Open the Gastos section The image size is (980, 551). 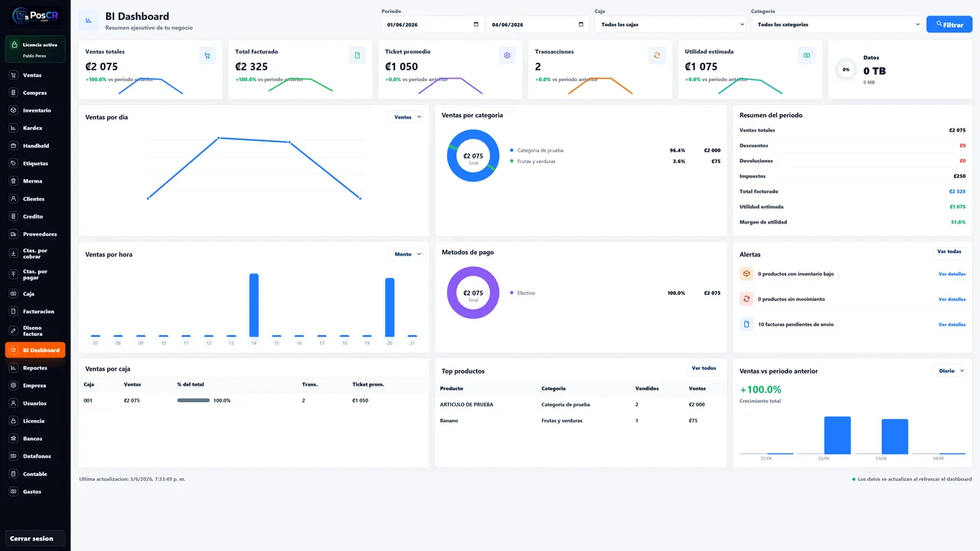(35, 491)
